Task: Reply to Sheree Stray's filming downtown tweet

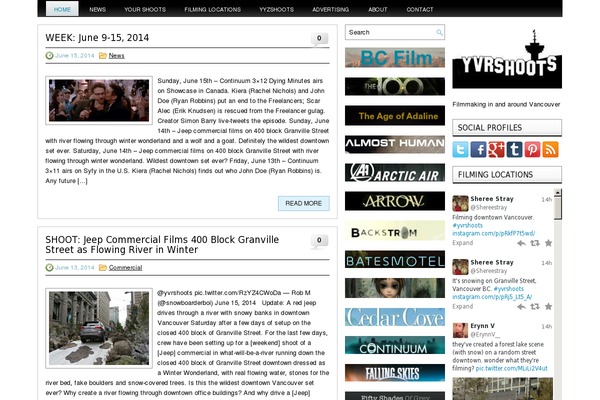Action: pos(521,243)
